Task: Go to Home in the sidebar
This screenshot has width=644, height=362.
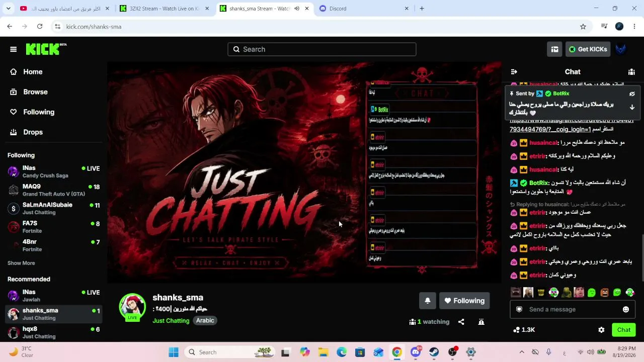Action: [x=53, y=72]
